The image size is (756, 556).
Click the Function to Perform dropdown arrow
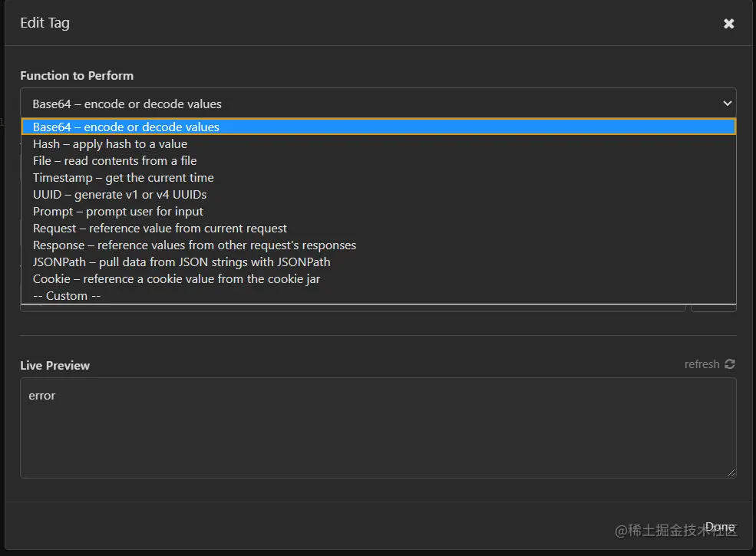tap(727, 104)
